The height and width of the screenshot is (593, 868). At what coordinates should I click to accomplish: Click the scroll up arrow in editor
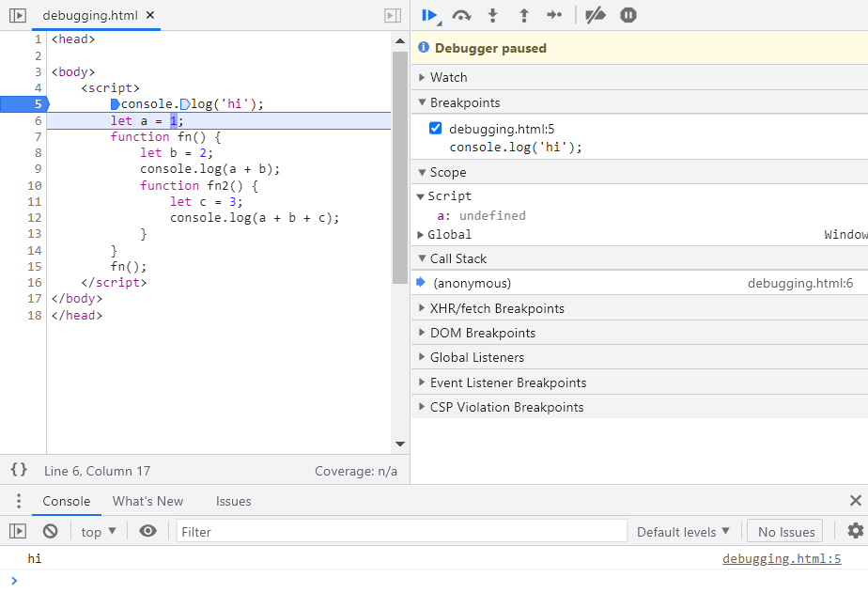[x=399, y=41]
